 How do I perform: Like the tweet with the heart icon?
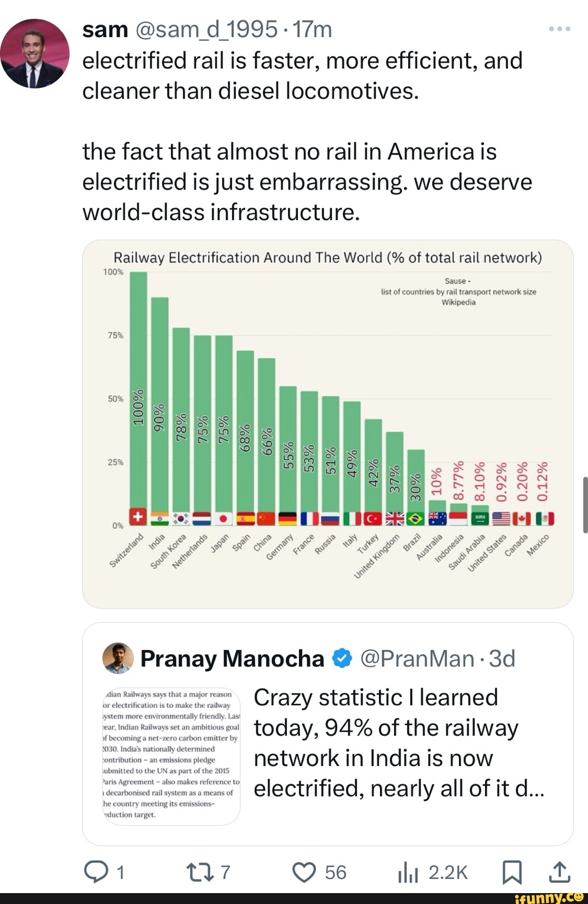click(304, 872)
